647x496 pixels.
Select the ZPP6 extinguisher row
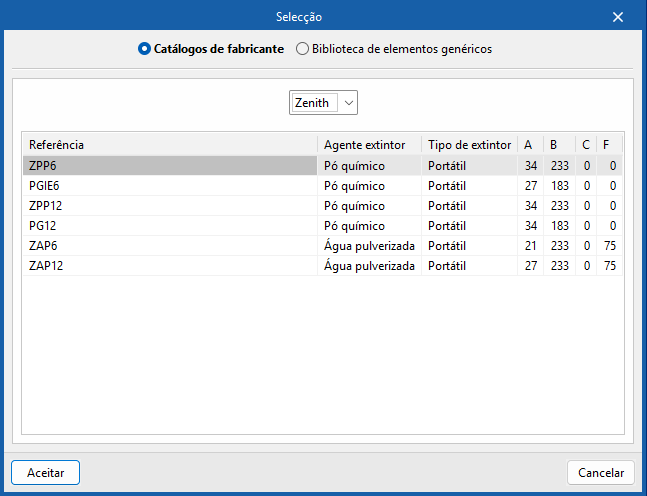(x=170, y=165)
